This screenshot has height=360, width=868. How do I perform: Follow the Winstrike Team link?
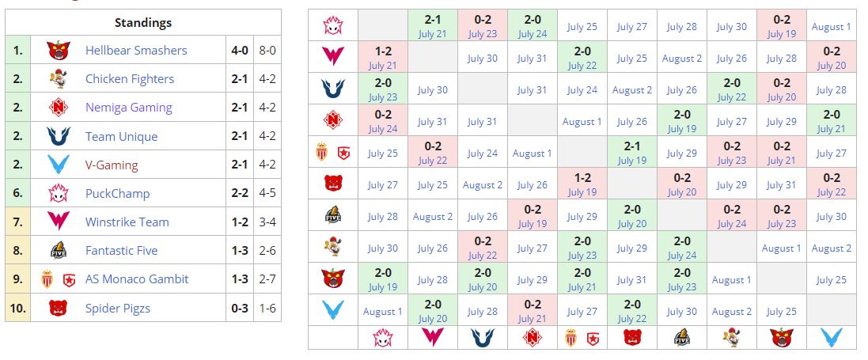pos(127,222)
